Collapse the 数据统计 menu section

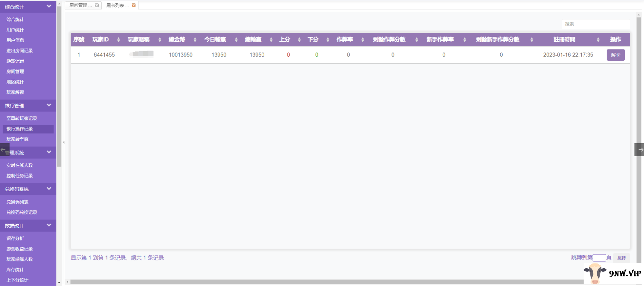pyautogui.click(x=49, y=225)
